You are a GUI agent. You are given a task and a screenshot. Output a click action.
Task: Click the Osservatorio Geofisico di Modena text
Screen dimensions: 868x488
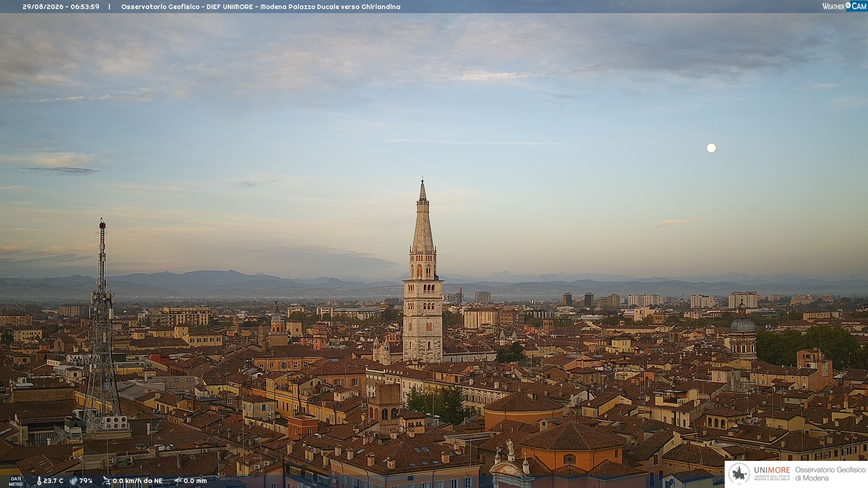830,474
